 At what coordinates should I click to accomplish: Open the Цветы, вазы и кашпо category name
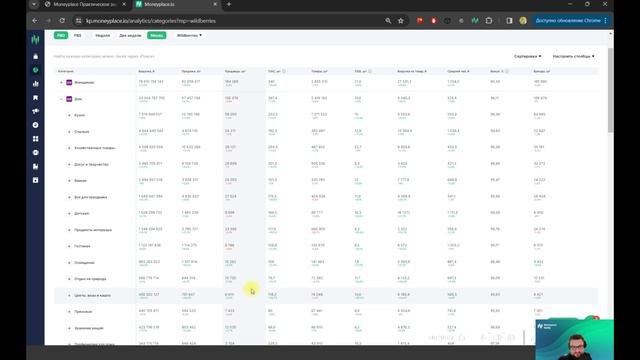[x=92, y=295]
